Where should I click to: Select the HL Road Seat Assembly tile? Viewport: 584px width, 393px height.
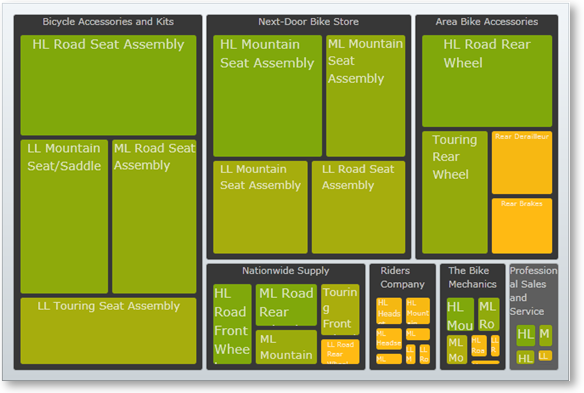tap(108, 85)
